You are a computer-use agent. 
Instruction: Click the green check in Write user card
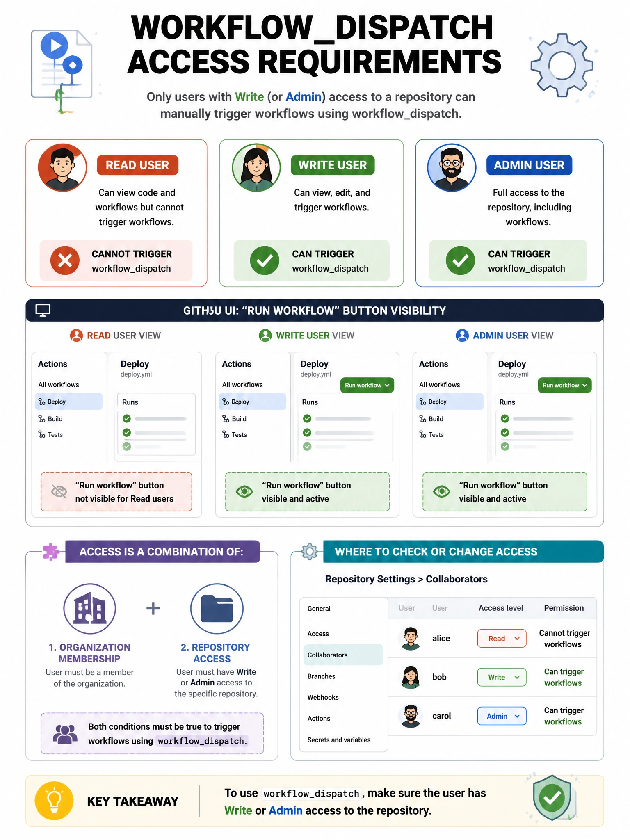pos(265,260)
